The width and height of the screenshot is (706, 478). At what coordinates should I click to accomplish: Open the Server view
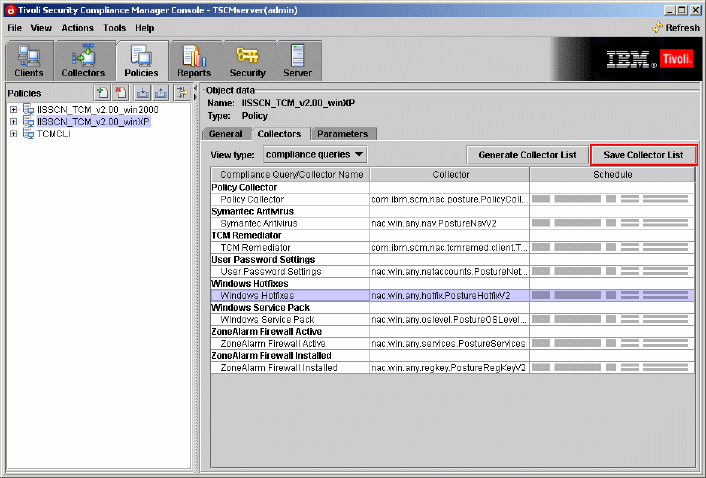click(x=297, y=59)
